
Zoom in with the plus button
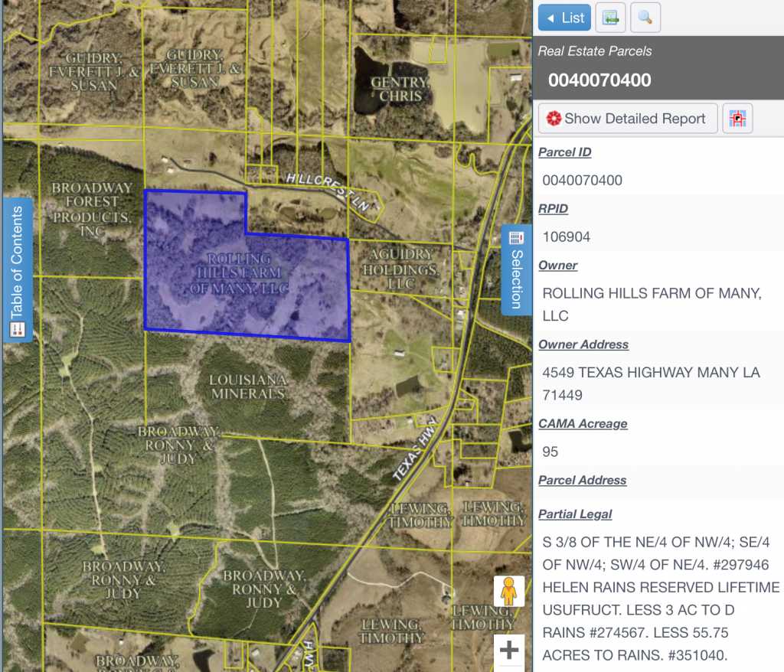coord(509,651)
